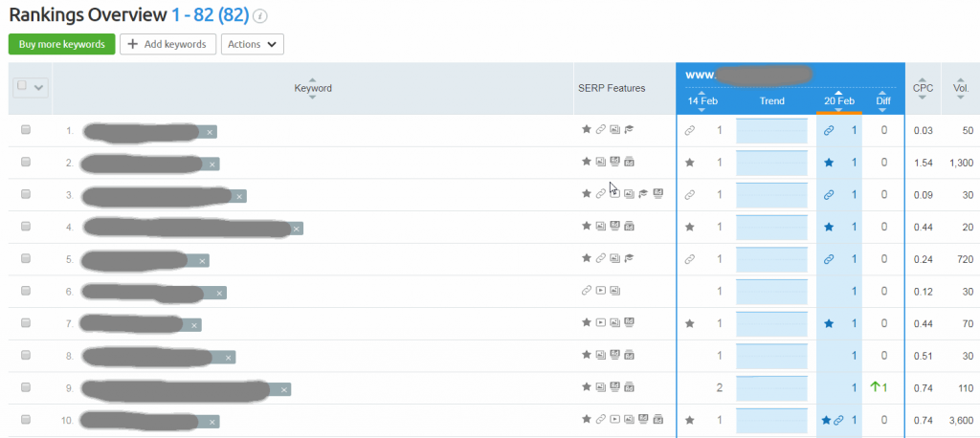Sort the table by Keyword column header
Screen dimensions: 980x438
pyautogui.click(x=313, y=88)
